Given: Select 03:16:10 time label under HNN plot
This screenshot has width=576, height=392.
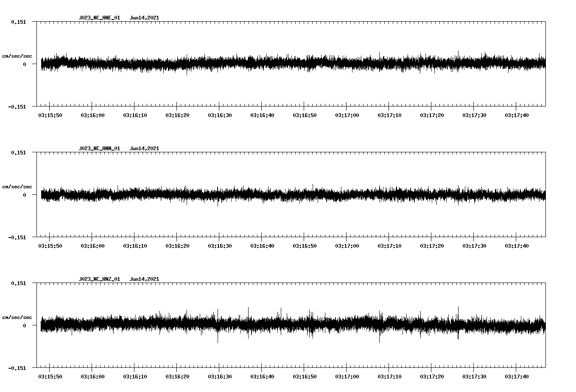Looking at the screenshot, I should click(x=135, y=246).
